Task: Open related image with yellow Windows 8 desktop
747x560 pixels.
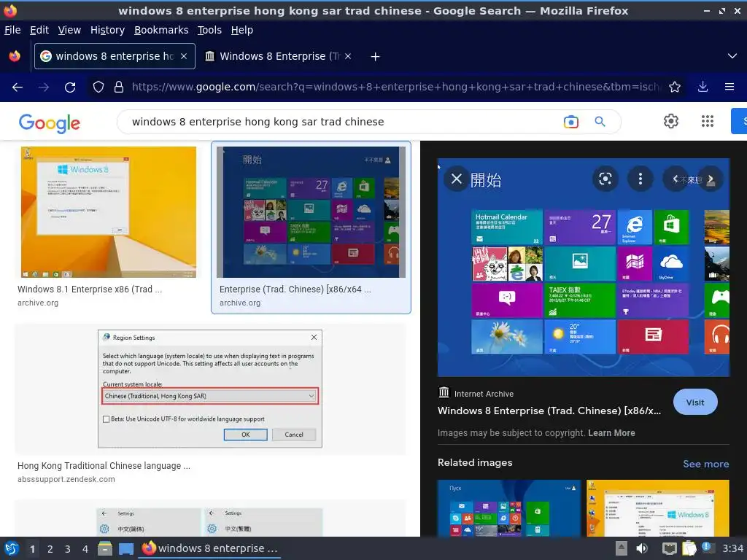Action: coord(658,508)
